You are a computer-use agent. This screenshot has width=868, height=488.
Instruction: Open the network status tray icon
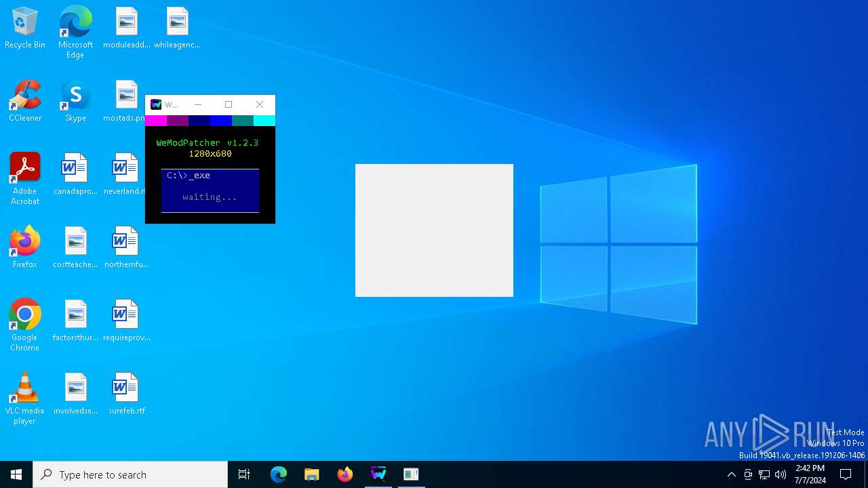pos(764,474)
